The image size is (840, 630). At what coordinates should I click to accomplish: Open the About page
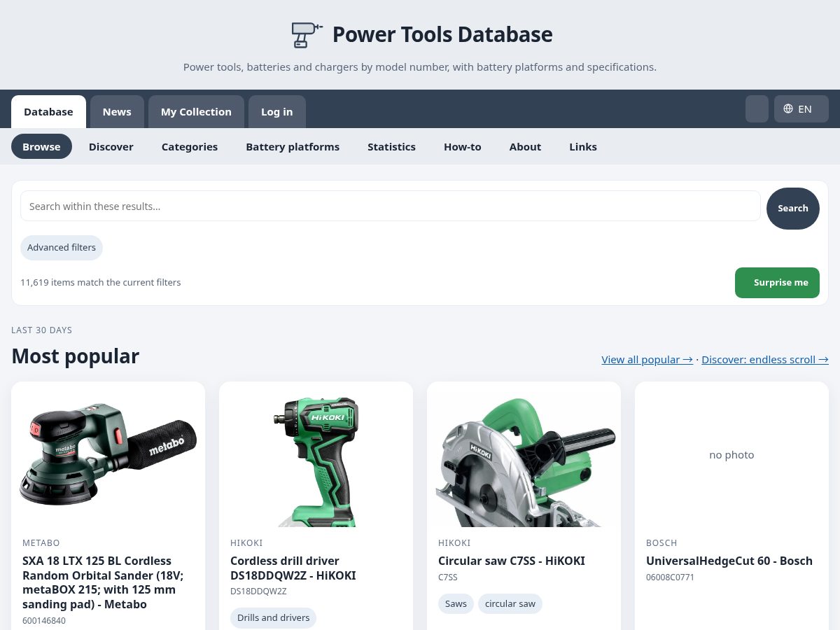tap(525, 146)
